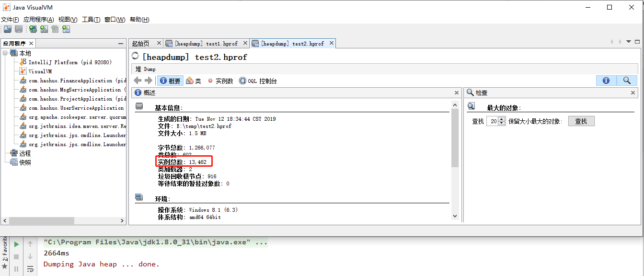Open the 帮助(H) menu

tap(139, 19)
